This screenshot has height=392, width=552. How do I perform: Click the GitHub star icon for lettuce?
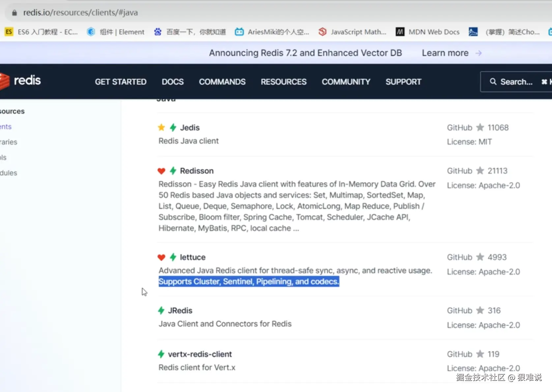[480, 257]
